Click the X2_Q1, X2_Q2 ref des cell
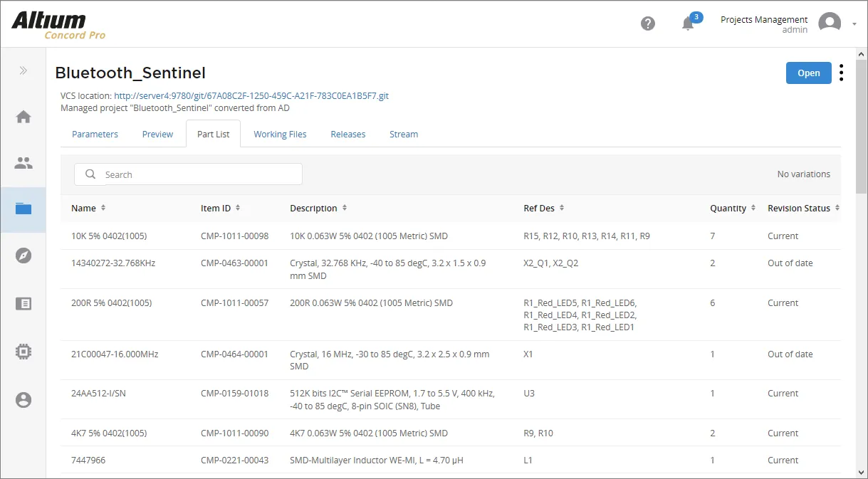The image size is (868, 479). click(x=550, y=263)
